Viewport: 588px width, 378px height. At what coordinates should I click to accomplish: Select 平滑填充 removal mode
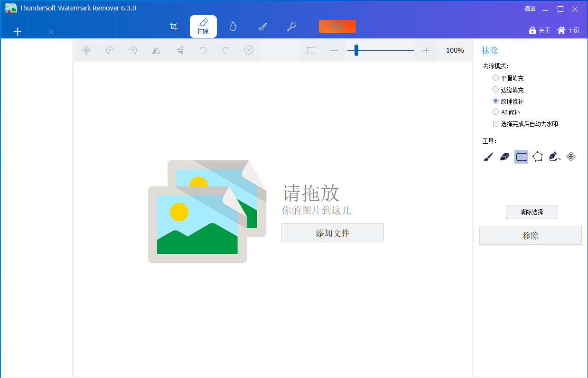click(508, 78)
